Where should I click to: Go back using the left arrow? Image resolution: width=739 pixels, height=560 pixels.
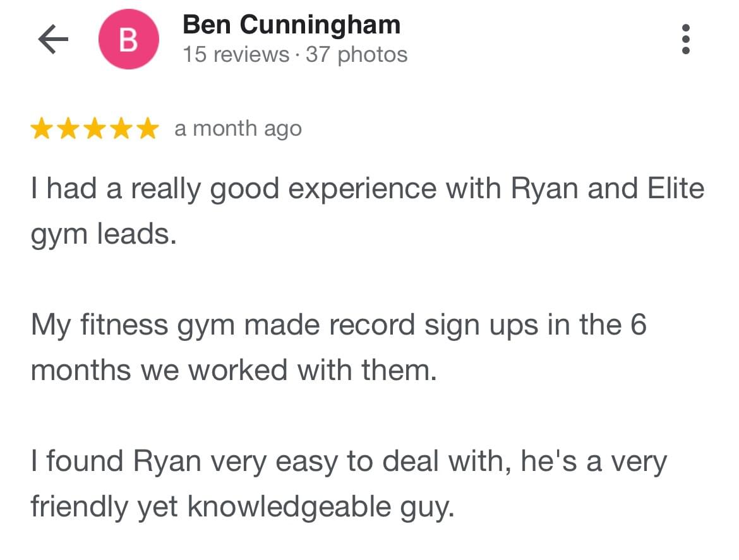(53, 39)
